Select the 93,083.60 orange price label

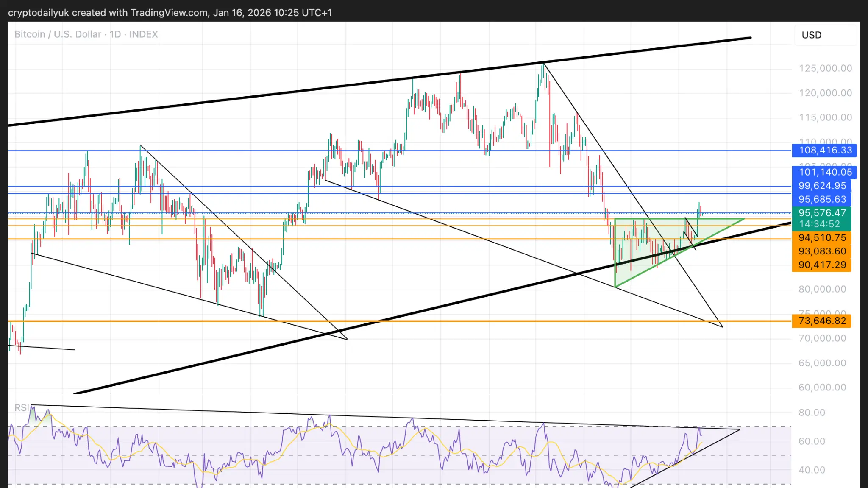click(x=822, y=251)
